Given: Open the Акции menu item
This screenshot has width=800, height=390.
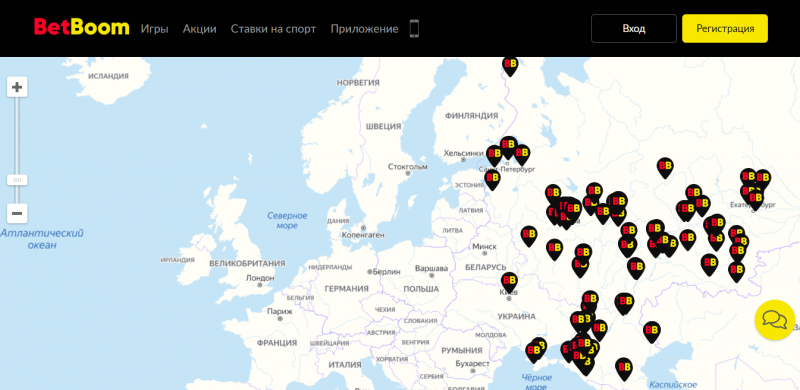Looking at the screenshot, I should 199,29.
